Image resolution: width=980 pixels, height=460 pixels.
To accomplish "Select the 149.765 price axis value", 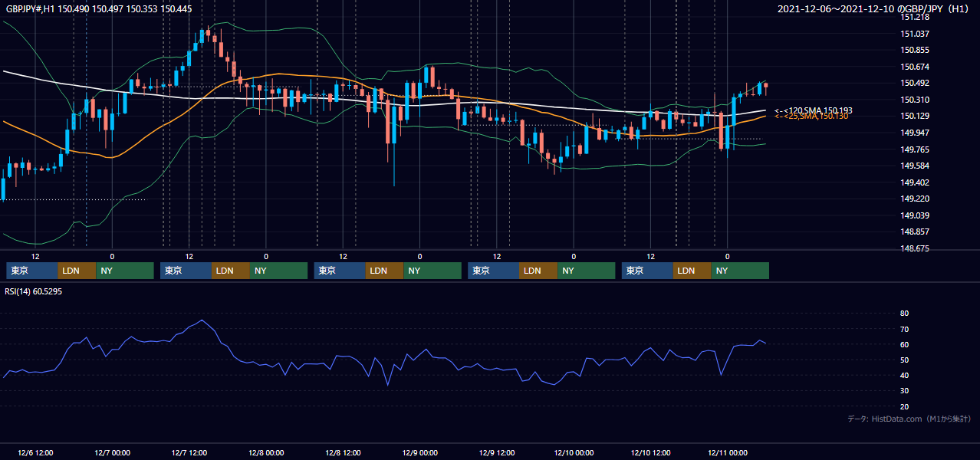I will (915, 149).
